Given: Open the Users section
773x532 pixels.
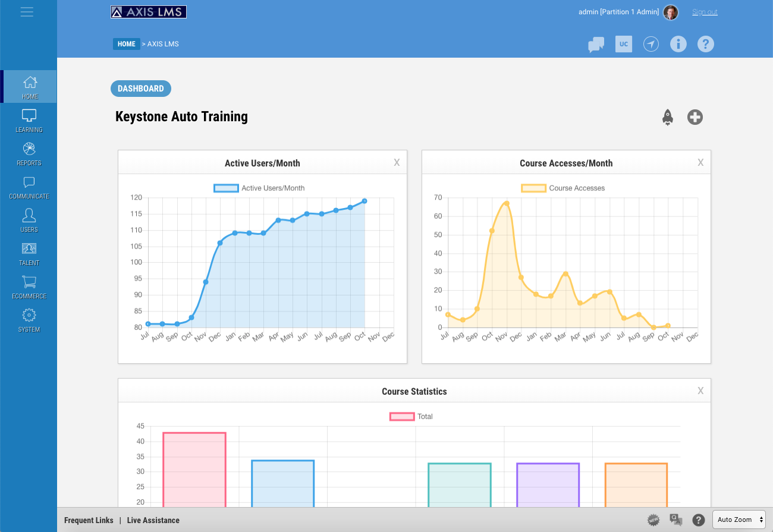Looking at the screenshot, I should tap(29, 220).
